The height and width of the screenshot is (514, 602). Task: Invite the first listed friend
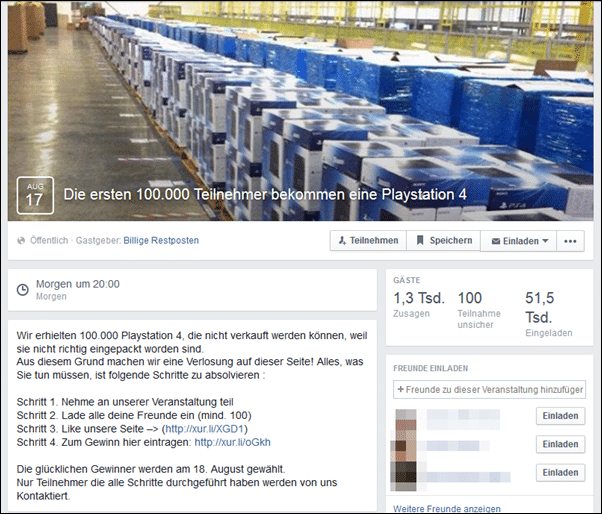click(561, 416)
